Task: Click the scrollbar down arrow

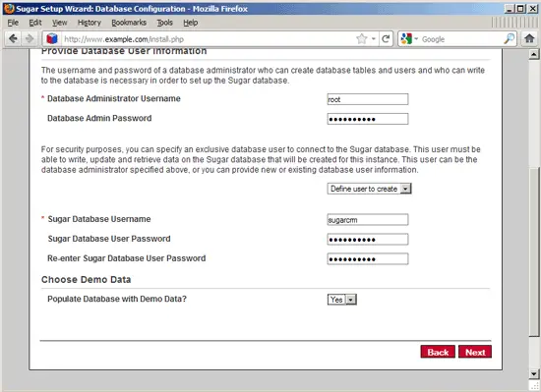Action: [534, 373]
